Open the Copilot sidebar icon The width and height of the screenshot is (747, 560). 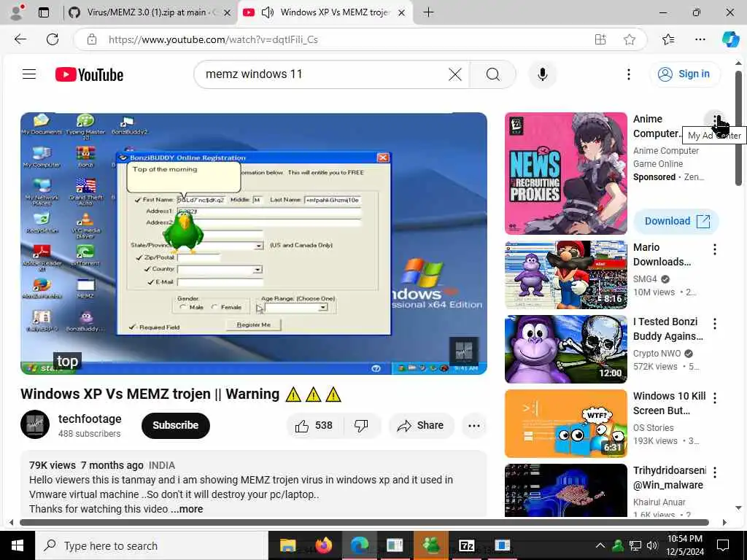pos(730,39)
